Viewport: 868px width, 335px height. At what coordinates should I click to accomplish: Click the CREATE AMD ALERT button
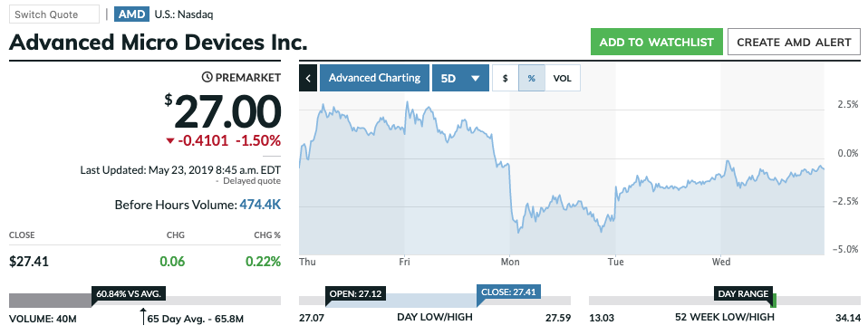[x=794, y=42]
